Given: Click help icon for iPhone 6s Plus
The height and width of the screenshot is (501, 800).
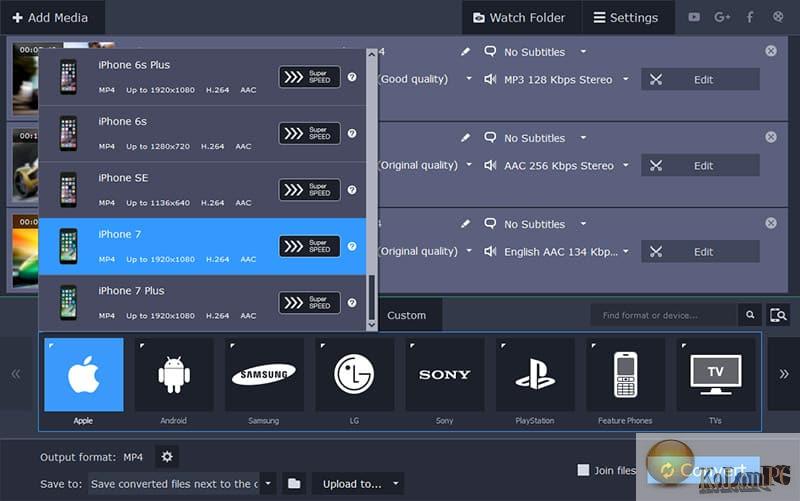Looking at the screenshot, I should (352, 77).
